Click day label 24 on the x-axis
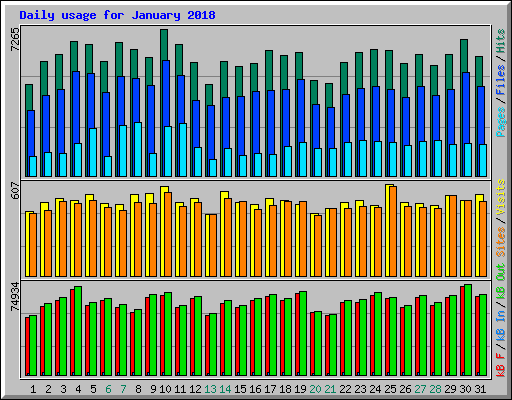The width and height of the screenshot is (512, 400). coord(375,389)
